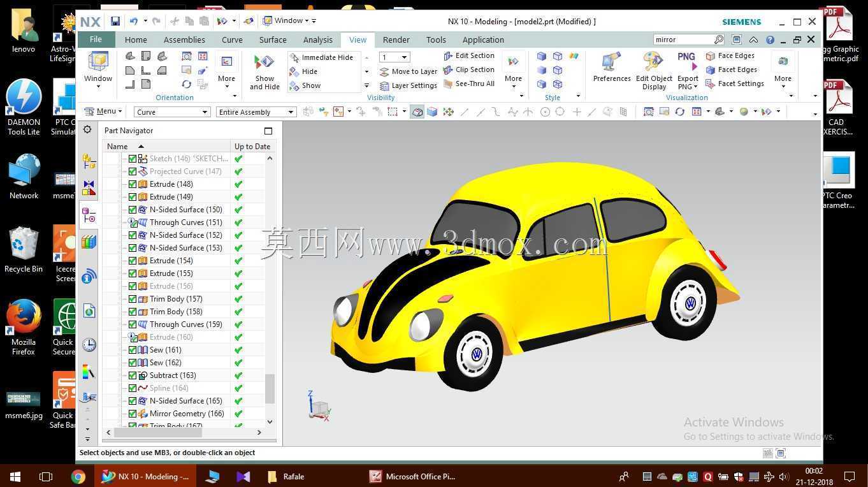The height and width of the screenshot is (487, 868).
Task: Click the Show button in Visibility group
Action: pyautogui.click(x=305, y=85)
